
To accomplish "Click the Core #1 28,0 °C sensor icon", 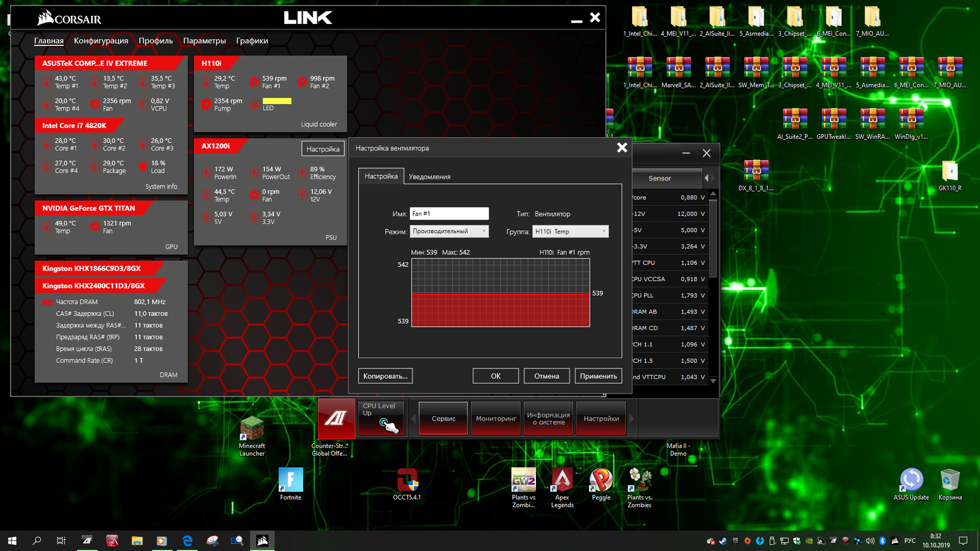I will click(47, 144).
